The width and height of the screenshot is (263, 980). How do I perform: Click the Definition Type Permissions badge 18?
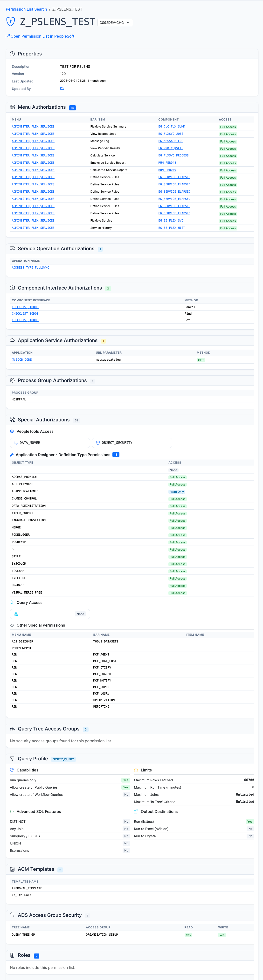tap(116, 455)
